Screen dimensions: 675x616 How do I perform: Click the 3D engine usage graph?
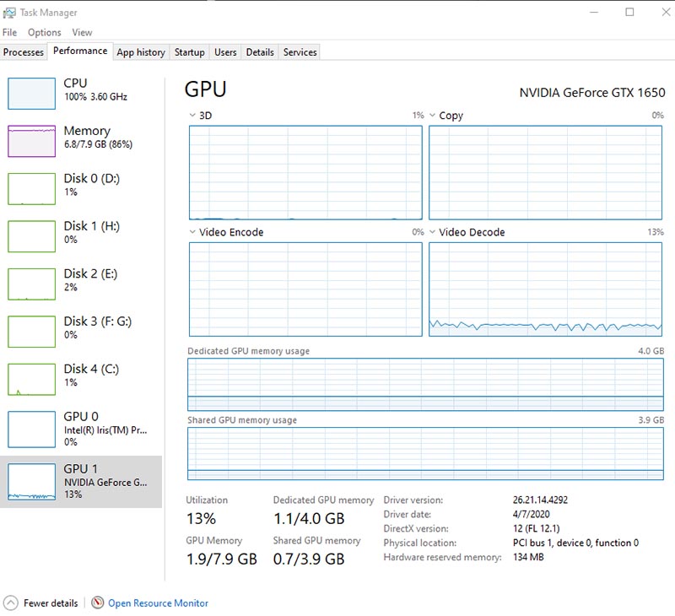coord(305,173)
